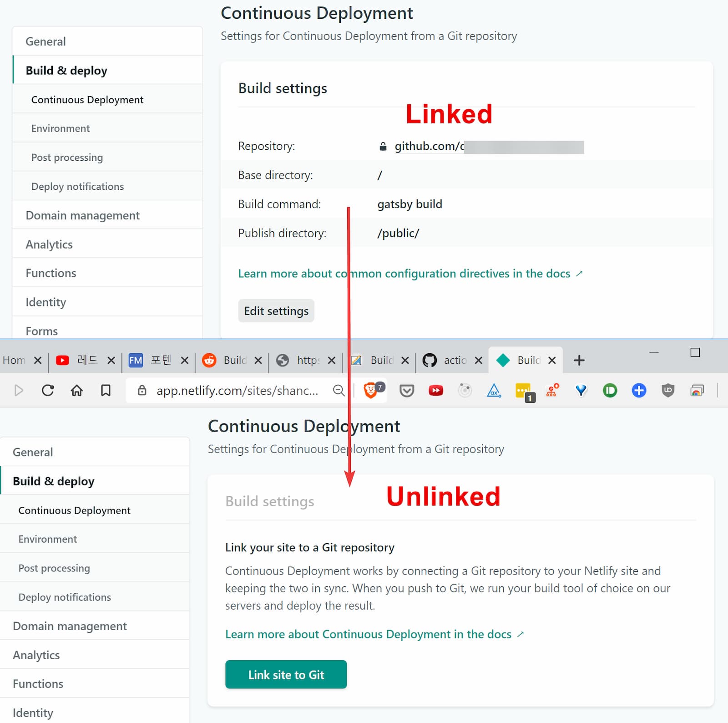728x723 pixels.
Task: Open a new browser tab
Action: (579, 360)
